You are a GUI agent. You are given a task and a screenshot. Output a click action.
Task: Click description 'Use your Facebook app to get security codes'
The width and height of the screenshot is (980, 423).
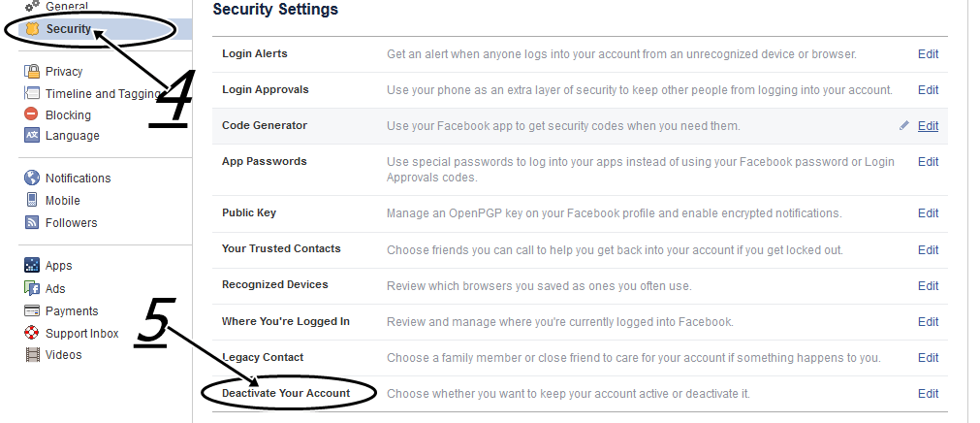pos(563,126)
